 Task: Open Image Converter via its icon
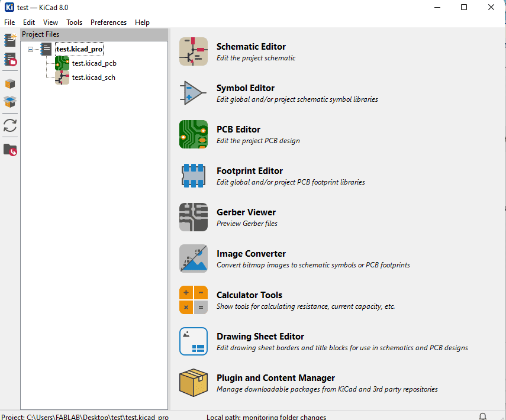194,259
